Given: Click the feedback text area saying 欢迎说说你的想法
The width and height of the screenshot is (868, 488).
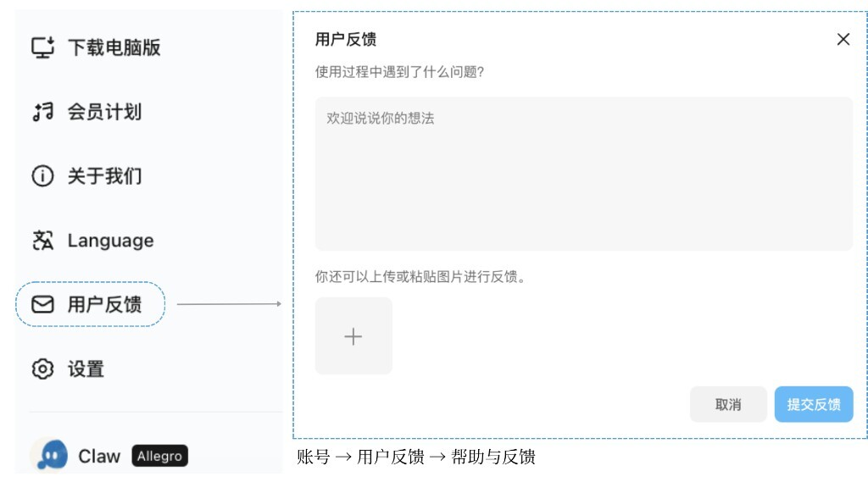Looking at the screenshot, I should coord(583,174).
